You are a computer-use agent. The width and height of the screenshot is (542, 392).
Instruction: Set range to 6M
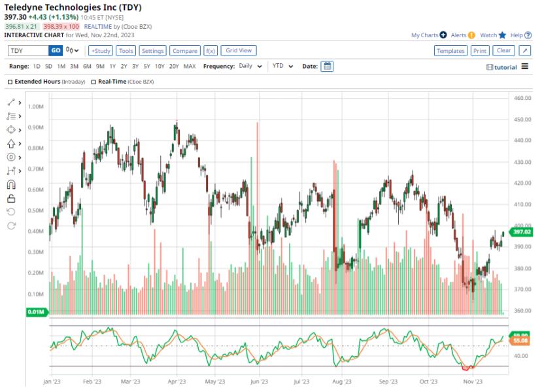click(87, 66)
